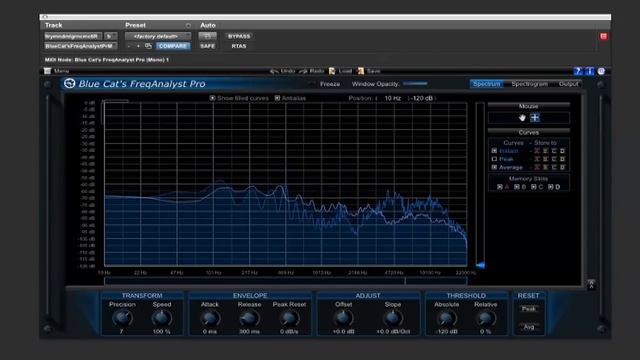
Task: Toggle the Freeze checkbox
Action: [313, 84]
